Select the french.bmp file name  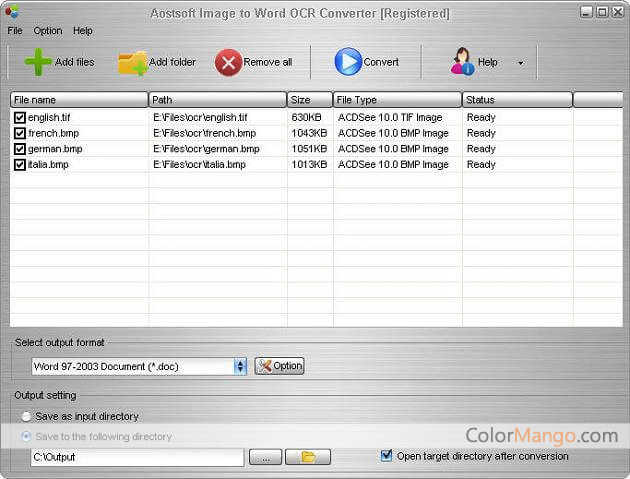point(53,133)
